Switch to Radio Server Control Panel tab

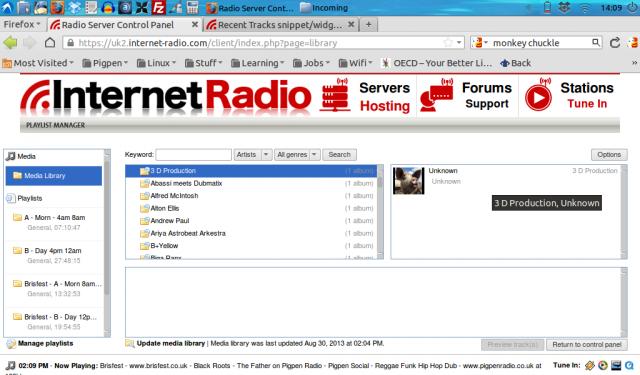pos(124,25)
